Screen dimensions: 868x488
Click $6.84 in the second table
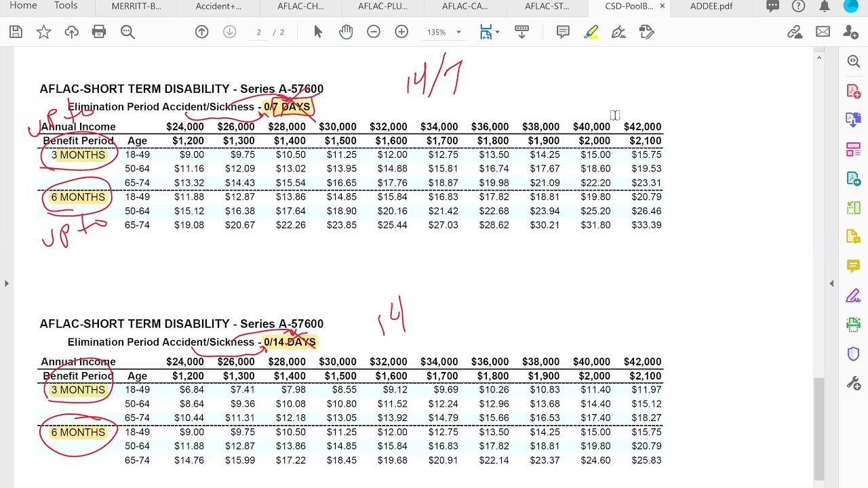click(x=191, y=390)
